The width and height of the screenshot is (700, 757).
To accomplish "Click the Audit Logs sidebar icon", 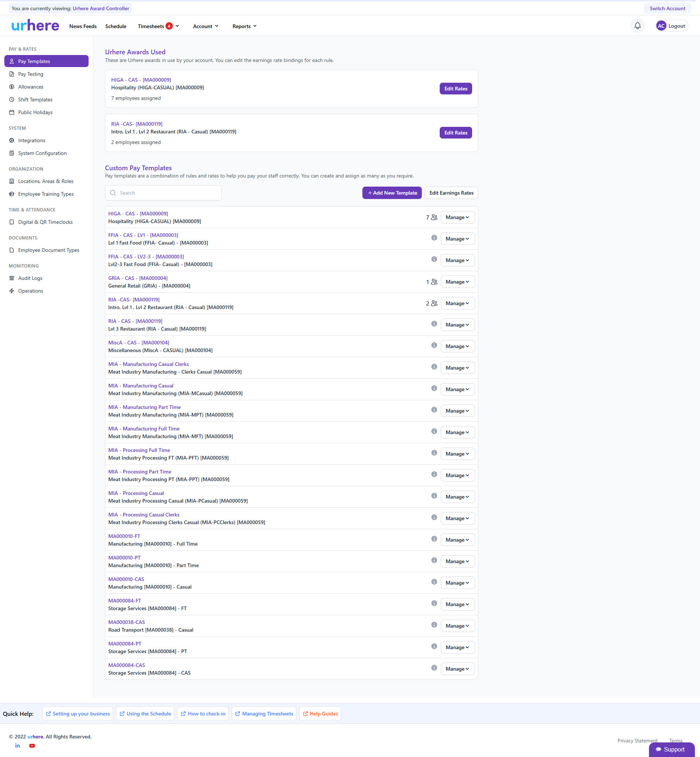I will pyautogui.click(x=12, y=278).
